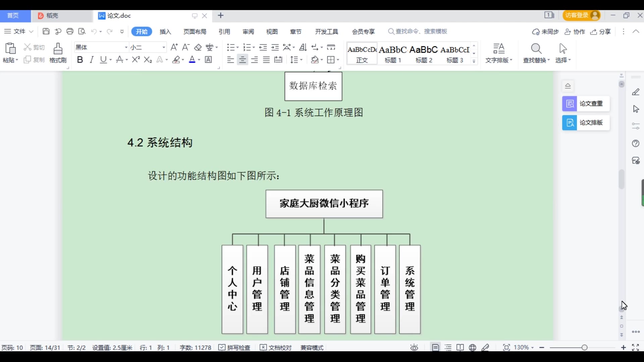Click the print icon in quick toolbar

(70, 32)
